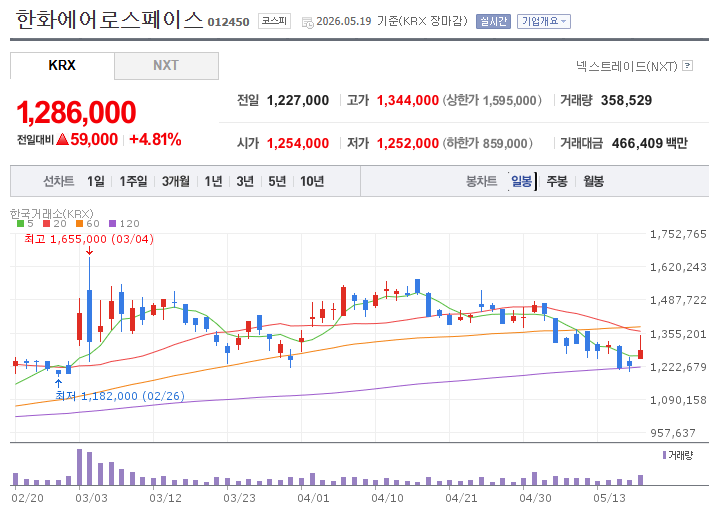Click the 넥스트레이드(NXT) link
709x509 pixels.
coord(627,66)
